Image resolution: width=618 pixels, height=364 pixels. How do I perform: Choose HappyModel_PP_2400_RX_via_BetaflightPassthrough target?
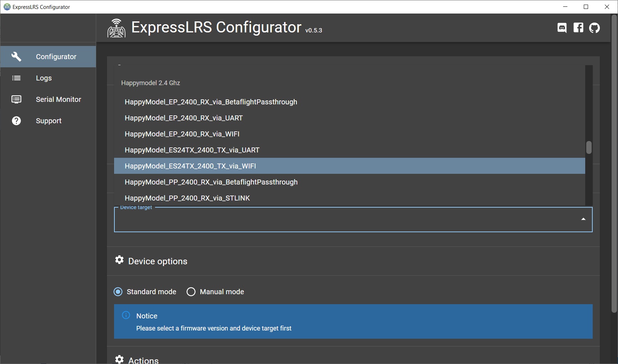pyautogui.click(x=350, y=182)
